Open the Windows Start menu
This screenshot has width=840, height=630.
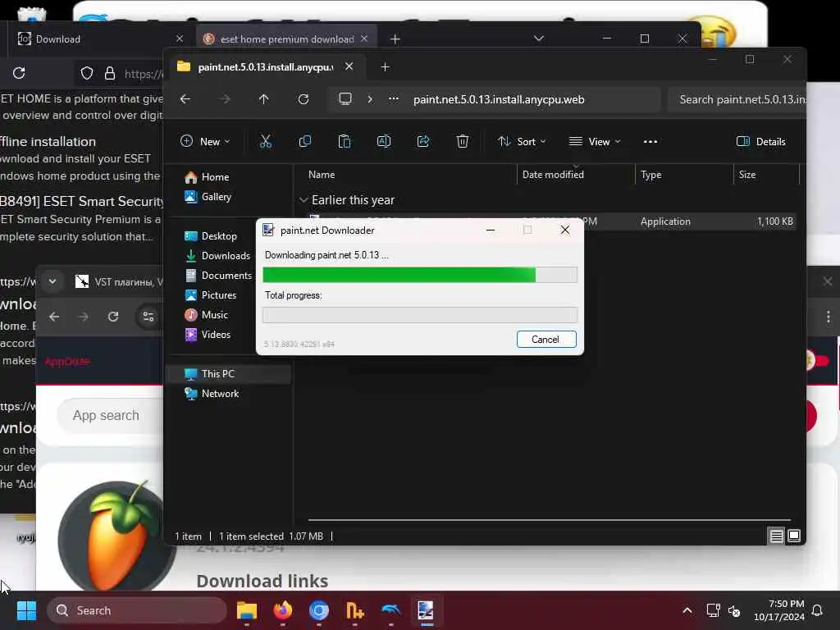coord(25,610)
